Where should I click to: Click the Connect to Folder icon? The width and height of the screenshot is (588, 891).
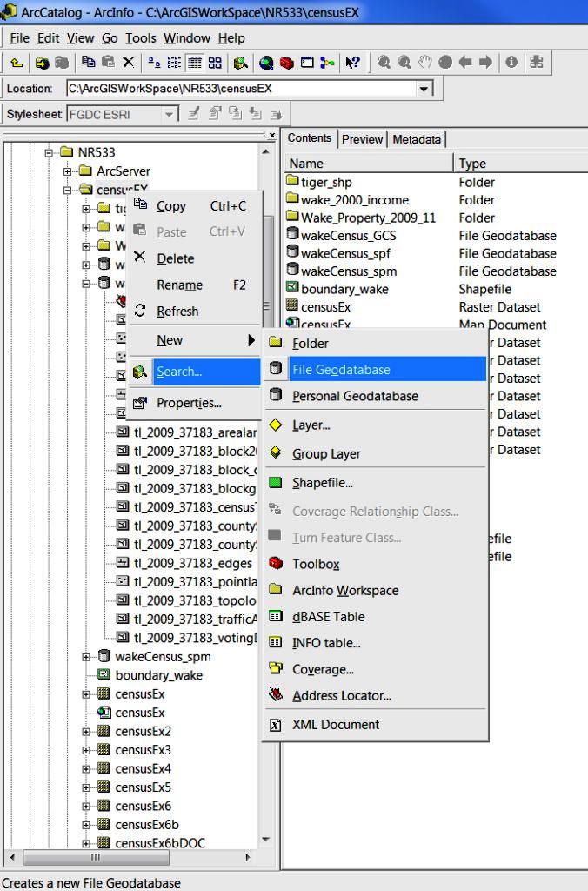point(42,63)
